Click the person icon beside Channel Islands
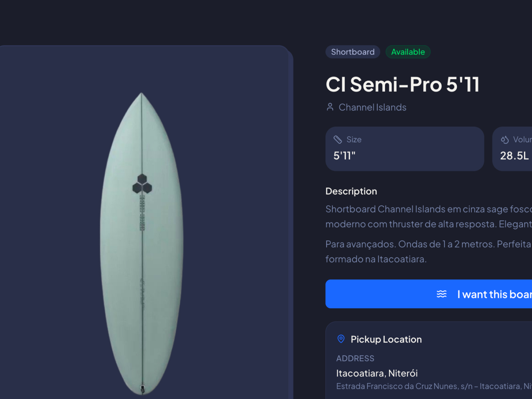Screen dimensions: 532x399 click(330, 107)
